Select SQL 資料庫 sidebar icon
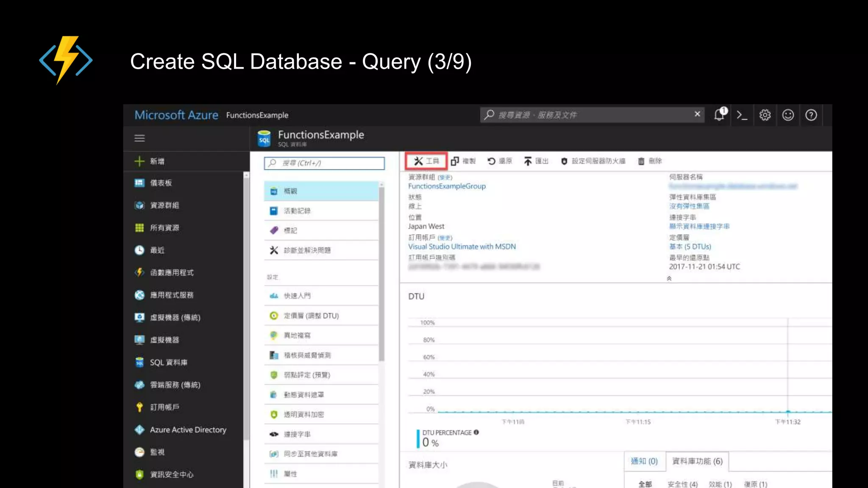The height and width of the screenshot is (488, 868). tap(139, 362)
